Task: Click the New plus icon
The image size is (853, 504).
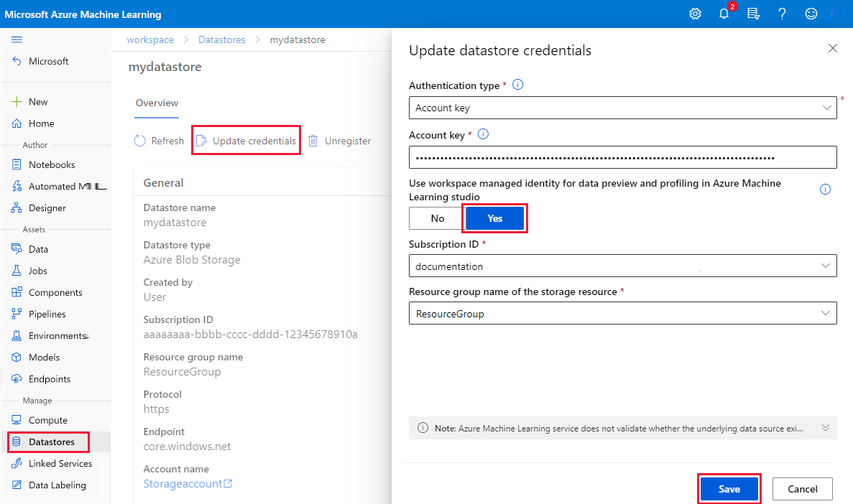Action: pyautogui.click(x=17, y=102)
